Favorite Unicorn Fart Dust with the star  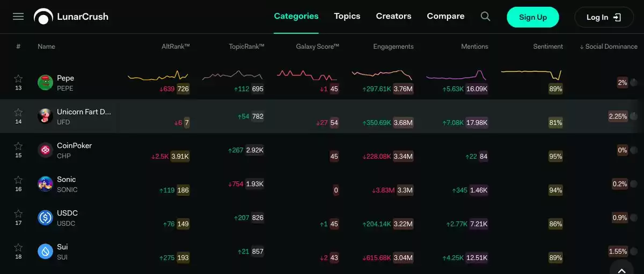point(18,112)
